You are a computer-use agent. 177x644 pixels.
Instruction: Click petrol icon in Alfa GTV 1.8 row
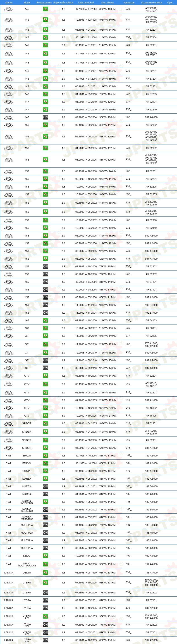point(45,376)
